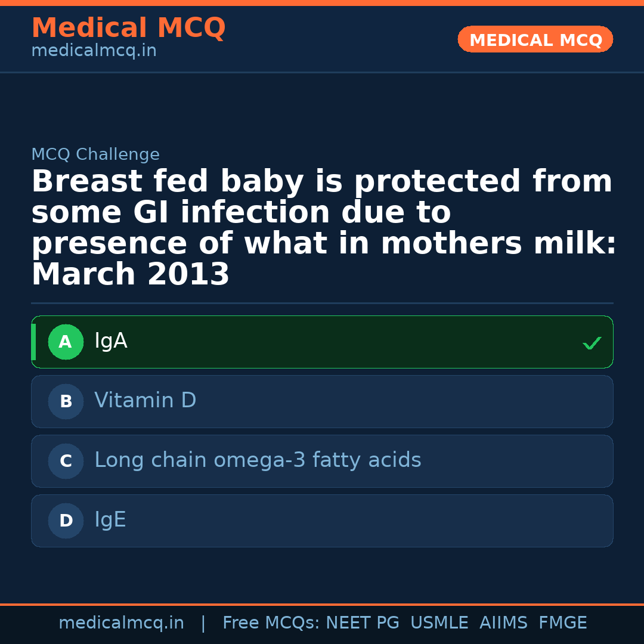The width and height of the screenshot is (644, 644).
Task: Open the Medical MCQ header title
Action: pyautogui.click(x=128, y=28)
